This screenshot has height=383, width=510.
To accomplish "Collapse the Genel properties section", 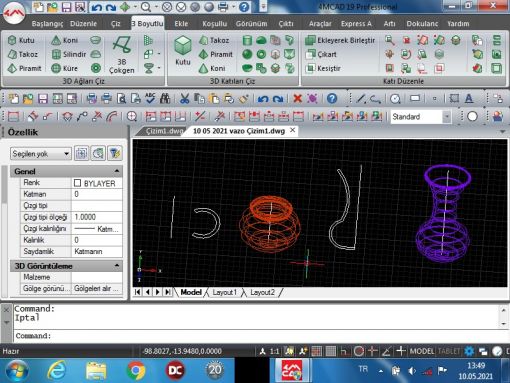I will tap(117, 171).
